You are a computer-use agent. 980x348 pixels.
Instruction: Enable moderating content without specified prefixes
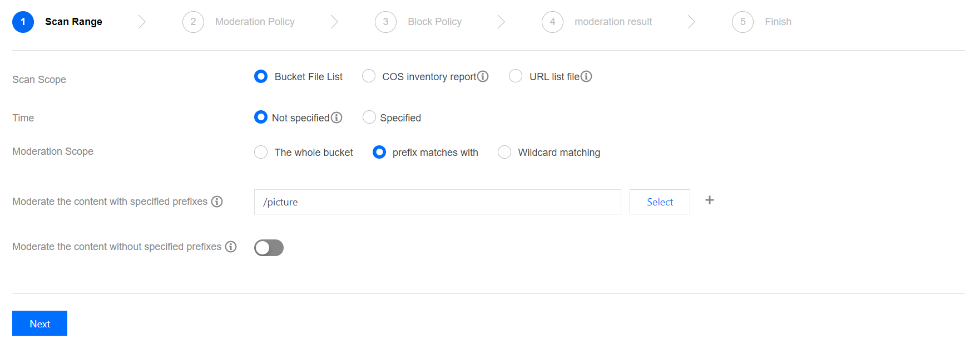click(x=269, y=248)
